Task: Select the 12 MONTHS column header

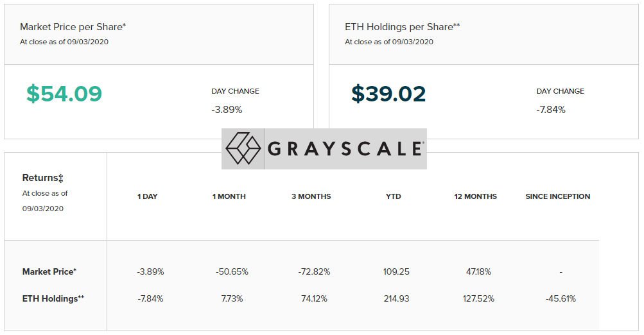Action: tap(475, 196)
